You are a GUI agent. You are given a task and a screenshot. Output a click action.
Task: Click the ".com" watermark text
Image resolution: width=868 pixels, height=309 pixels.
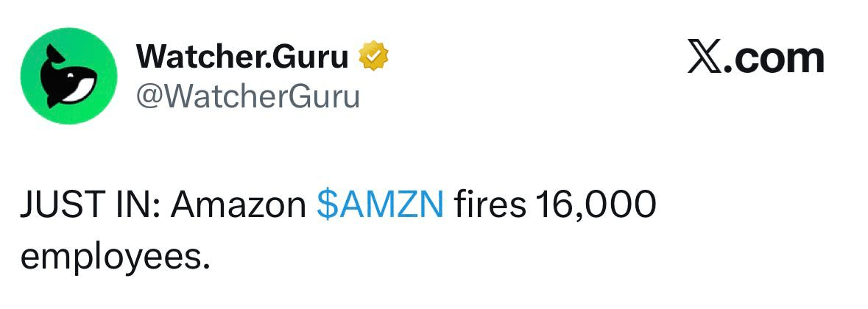coord(773,57)
